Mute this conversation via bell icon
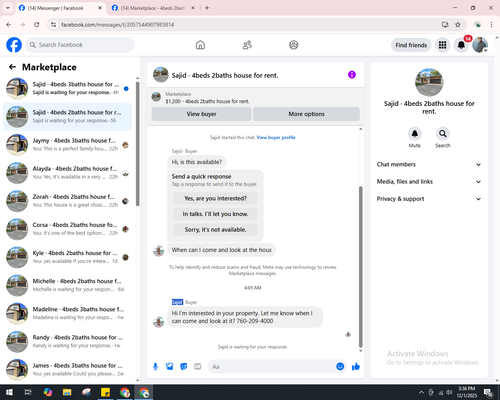The width and height of the screenshot is (500, 400). [414, 134]
